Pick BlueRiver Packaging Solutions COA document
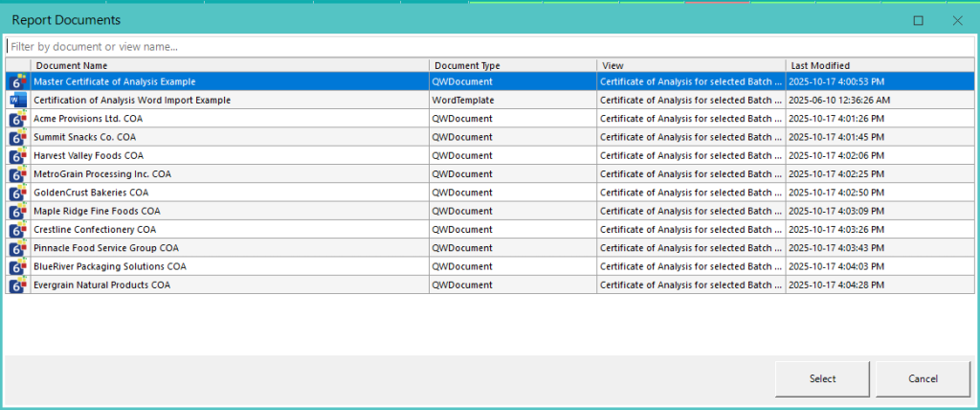The width and height of the screenshot is (980, 410). 110,266
